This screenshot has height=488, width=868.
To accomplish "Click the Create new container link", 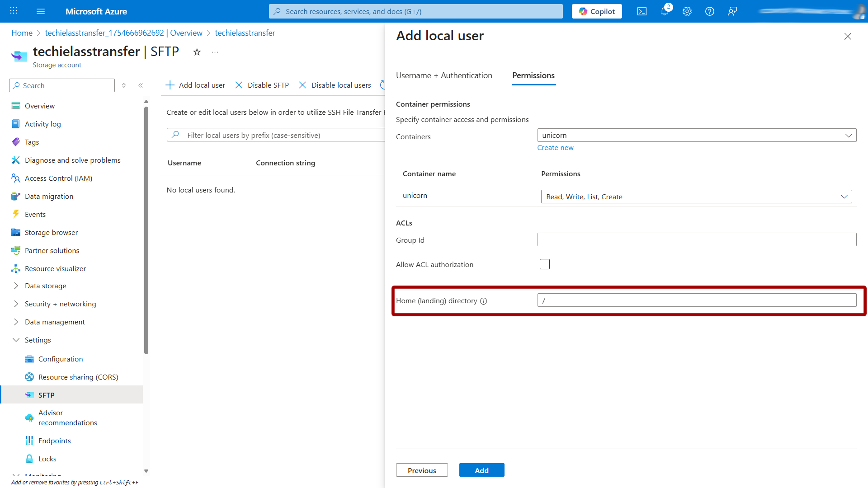I will (x=555, y=147).
